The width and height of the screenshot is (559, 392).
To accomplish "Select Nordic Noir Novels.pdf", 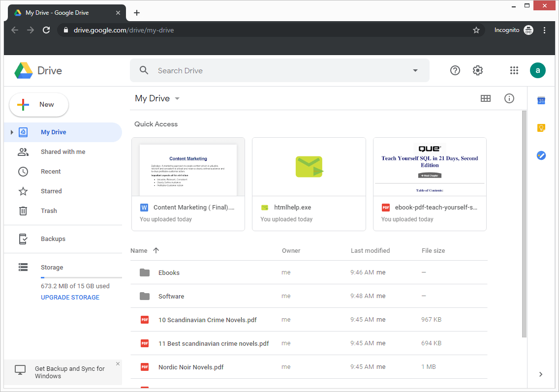I will (x=309, y=367).
